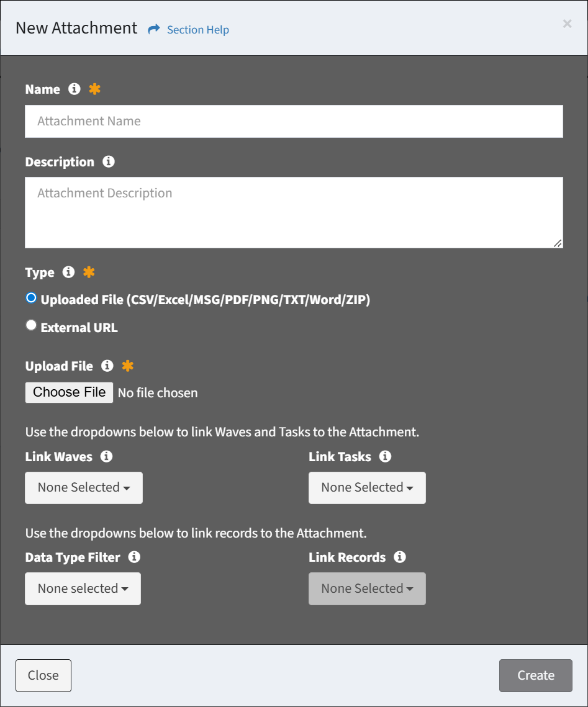This screenshot has width=588, height=707.
Task: Click the info icon next to Name
Action: 75,89
